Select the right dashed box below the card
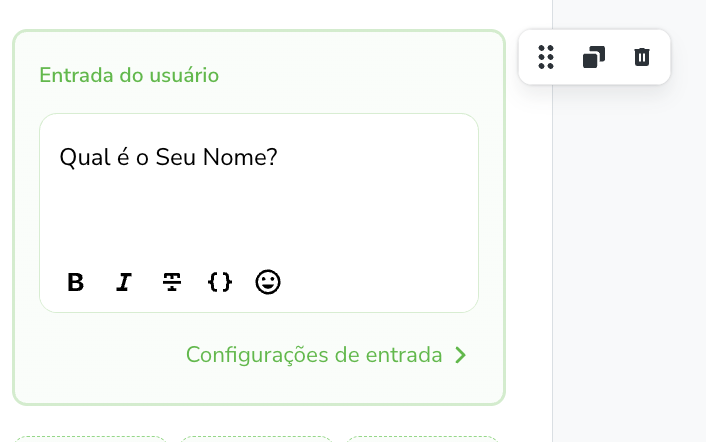Image resolution: width=706 pixels, height=442 pixels. [x=421, y=438]
